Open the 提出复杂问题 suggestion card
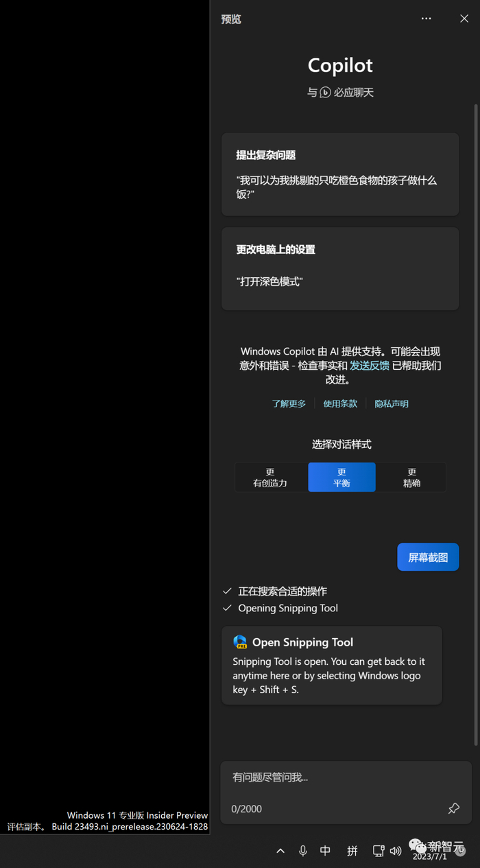The width and height of the screenshot is (480, 868). [x=340, y=175]
